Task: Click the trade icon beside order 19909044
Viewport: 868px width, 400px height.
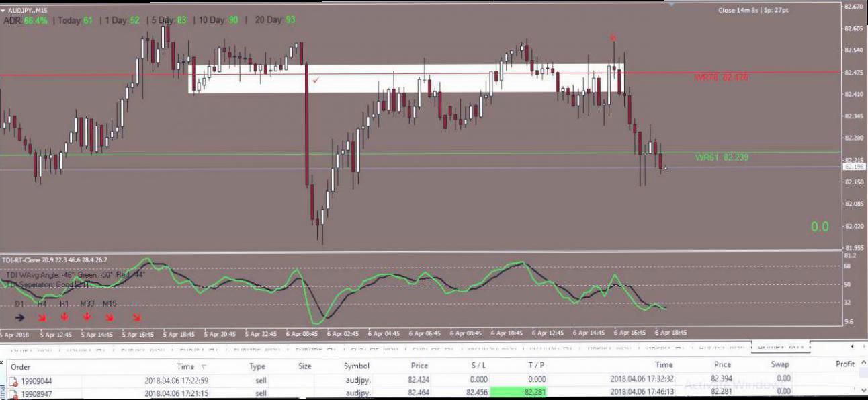Action: 13,380
